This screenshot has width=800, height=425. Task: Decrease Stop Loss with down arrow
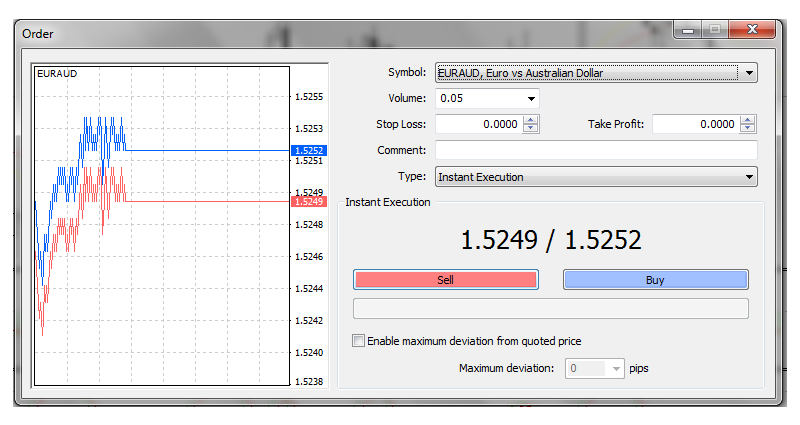click(x=531, y=128)
